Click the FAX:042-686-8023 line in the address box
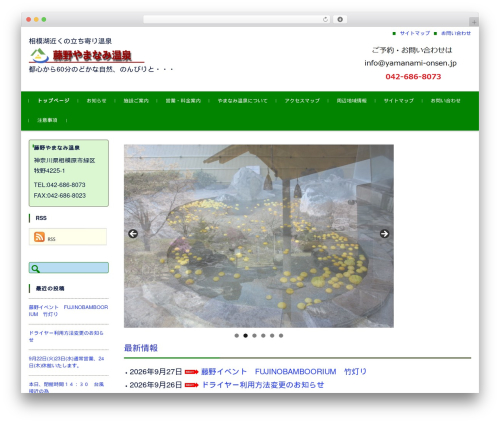This screenshot has height=423, width=500. pos(60,196)
